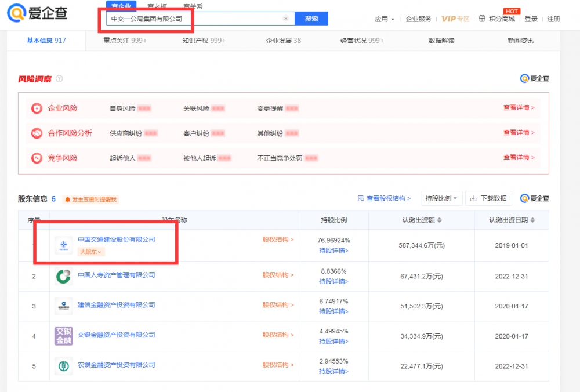Clear the search box with the x icon
Viewport: 580px width, 392px height.
(x=285, y=19)
